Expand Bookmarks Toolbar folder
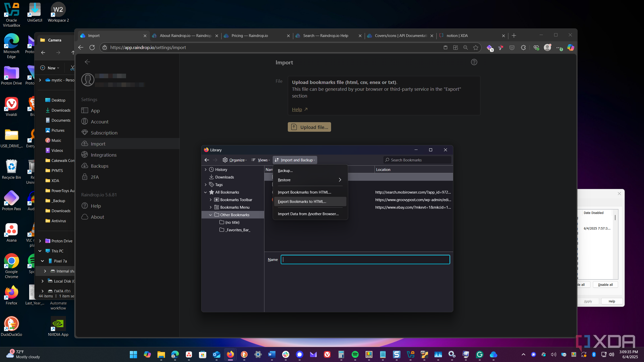This screenshot has width=644, height=362. pyautogui.click(x=211, y=200)
